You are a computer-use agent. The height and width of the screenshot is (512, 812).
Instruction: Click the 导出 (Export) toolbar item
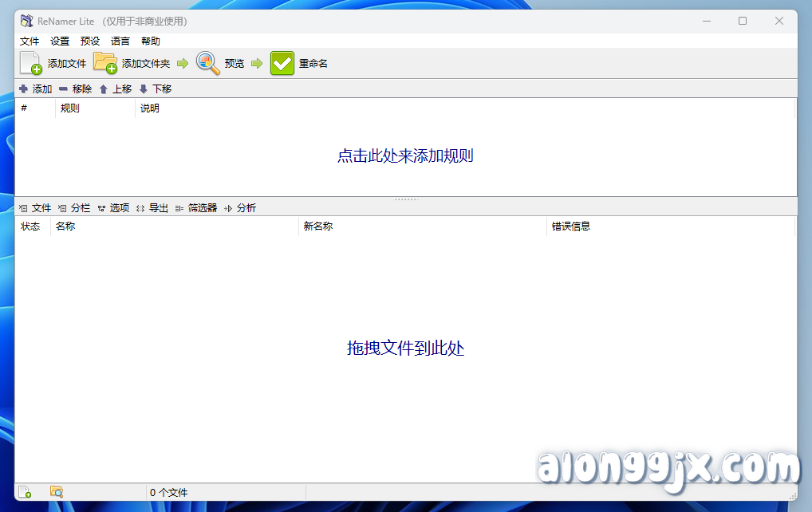pyautogui.click(x=157, y=207)
